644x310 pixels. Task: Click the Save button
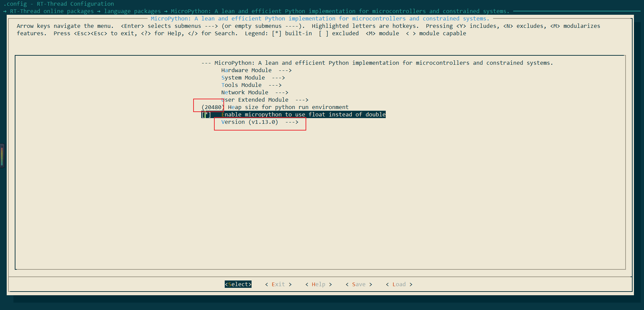tap(359, 284)
